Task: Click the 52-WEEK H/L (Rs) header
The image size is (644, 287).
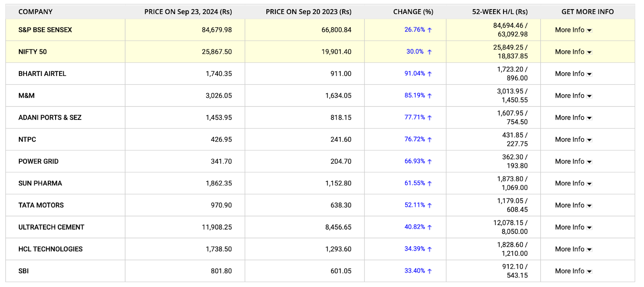Action: (x=500, y=12)
